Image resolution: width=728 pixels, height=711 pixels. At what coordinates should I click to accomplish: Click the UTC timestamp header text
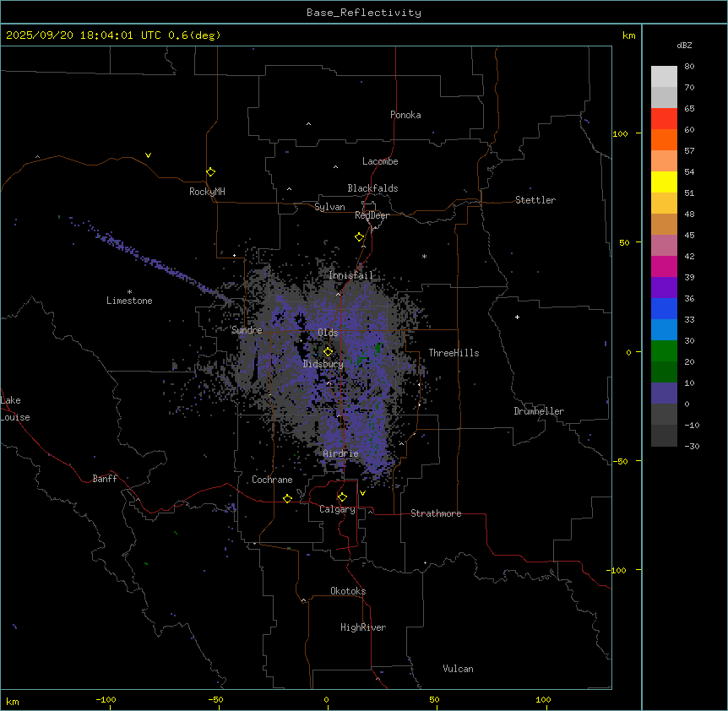[113, 35]
